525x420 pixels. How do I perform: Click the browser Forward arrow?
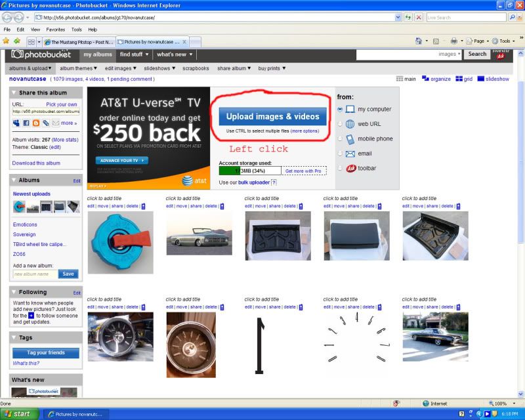tap(19, 17)
